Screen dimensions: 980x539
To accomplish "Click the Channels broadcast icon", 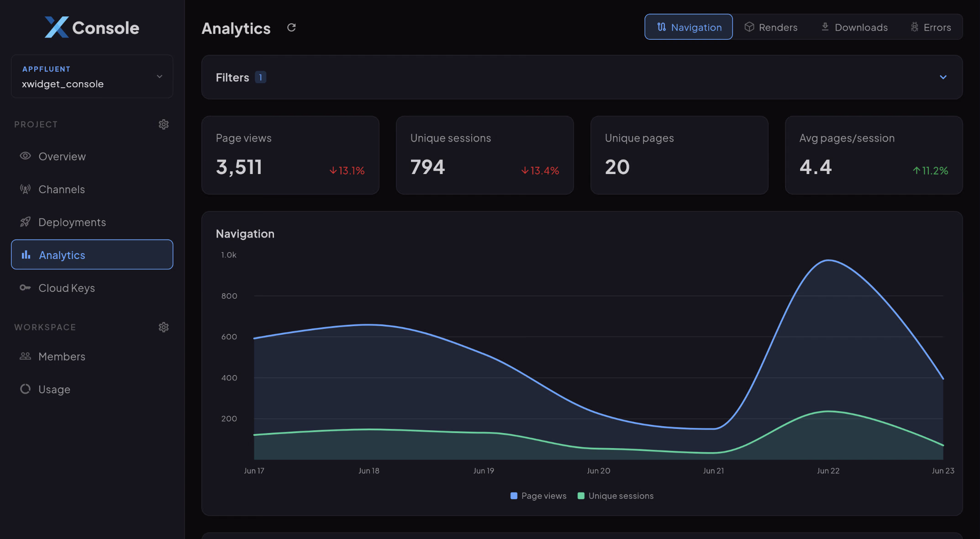I will 26,189.
